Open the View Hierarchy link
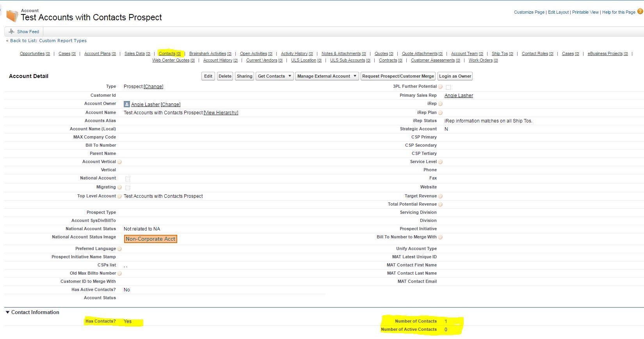This screenshot has height=339, width=644. 221,113
